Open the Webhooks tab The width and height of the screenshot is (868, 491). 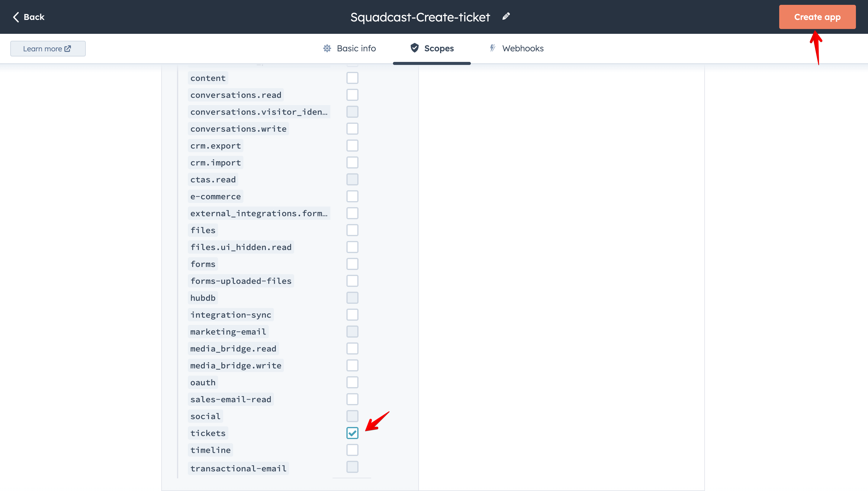pyautogui.click(x=516, y=49)
